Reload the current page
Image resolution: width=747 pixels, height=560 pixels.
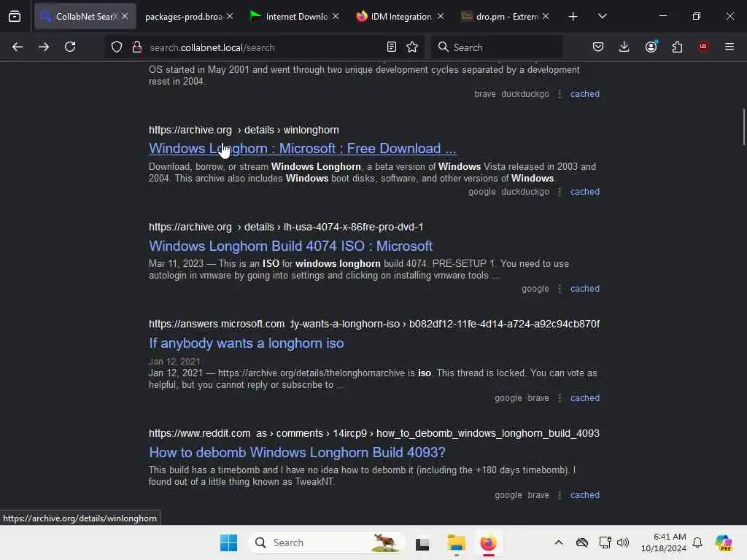pos(70,47)
